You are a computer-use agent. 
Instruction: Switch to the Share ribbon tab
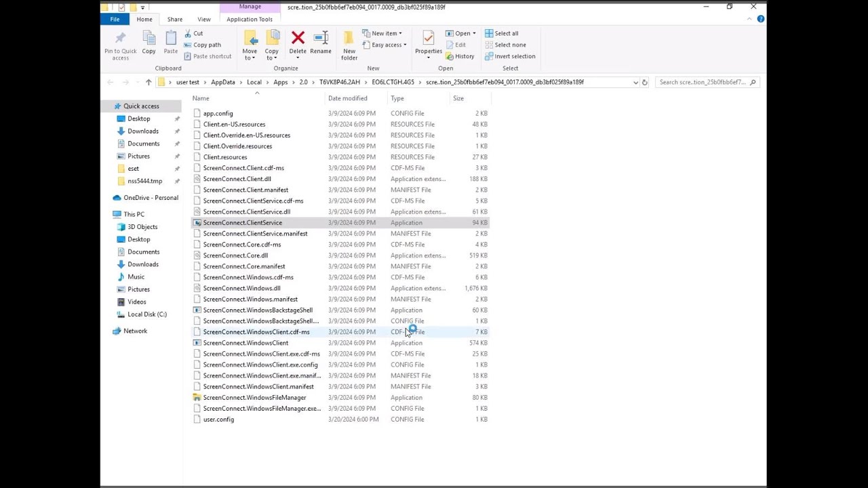(175, 19)
